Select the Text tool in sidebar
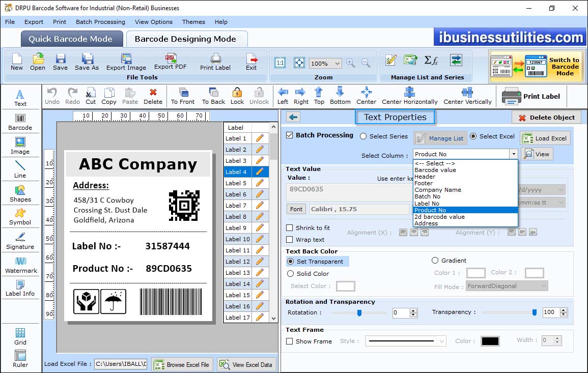The image size is (588, 373). (x=20, y=98)
